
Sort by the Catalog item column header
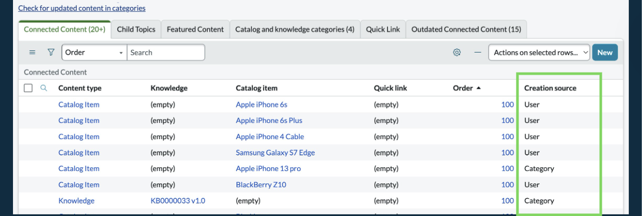257,88
